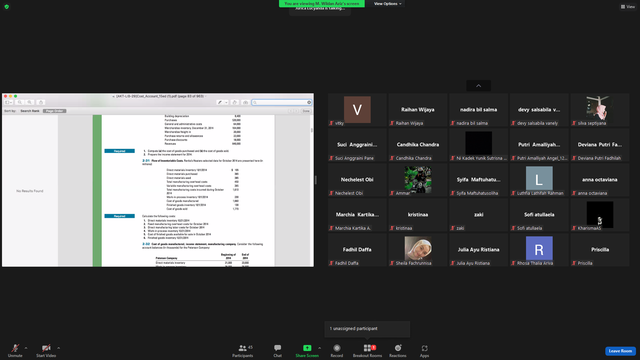Click Done in Preview search bar
The height and width of the screenshot is (360, 640).
coord(306,111)
